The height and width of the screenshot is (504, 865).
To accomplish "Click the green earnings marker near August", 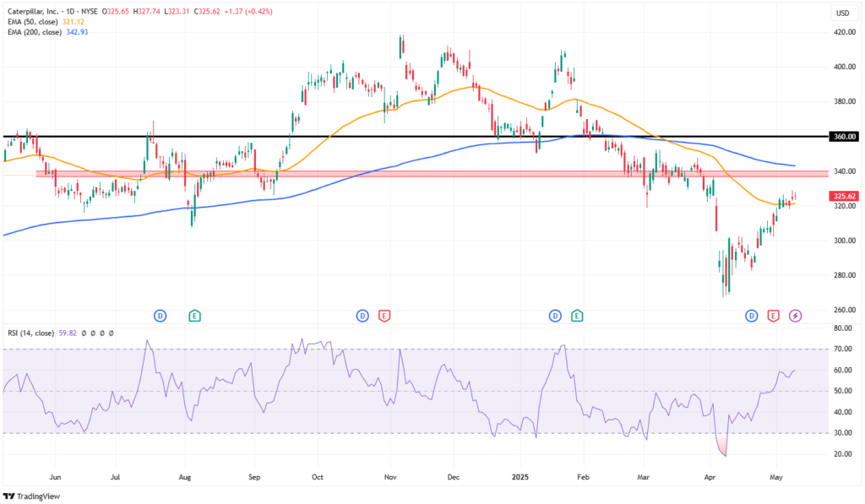I will [194, 316].
